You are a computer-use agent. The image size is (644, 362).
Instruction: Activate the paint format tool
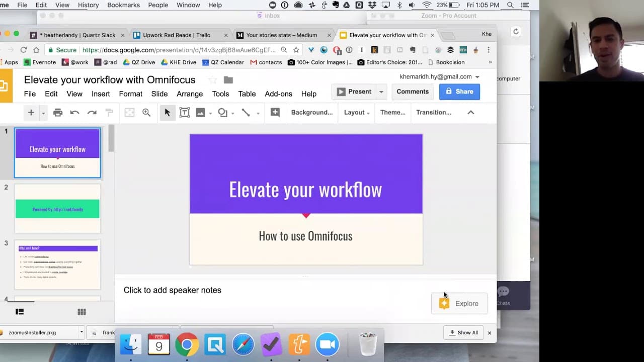(x=109, y=113)
